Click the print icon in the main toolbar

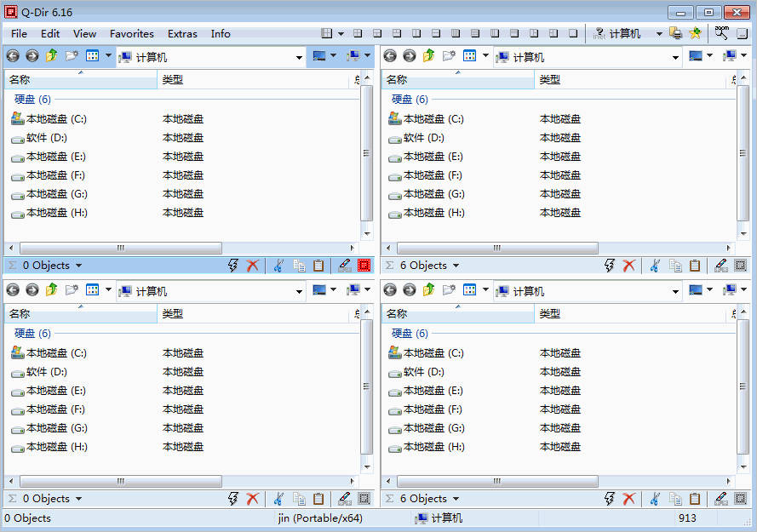pyautogui.click(x=676, y=33)
